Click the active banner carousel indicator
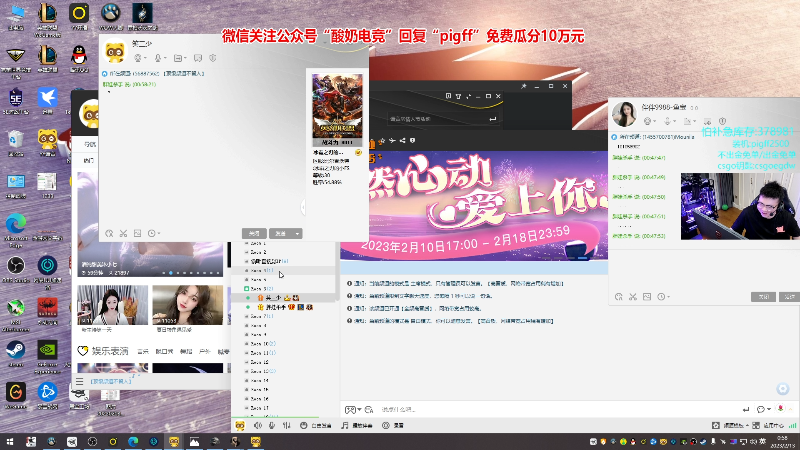800x450 pixels. point(582,258)
